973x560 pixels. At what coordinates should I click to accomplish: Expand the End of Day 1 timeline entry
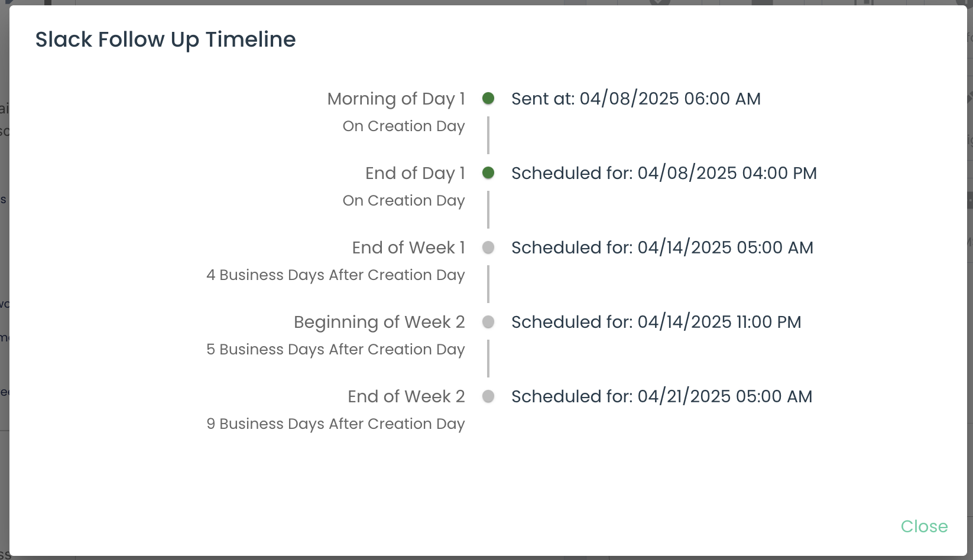pyautogui.click(x=488, y=173)
